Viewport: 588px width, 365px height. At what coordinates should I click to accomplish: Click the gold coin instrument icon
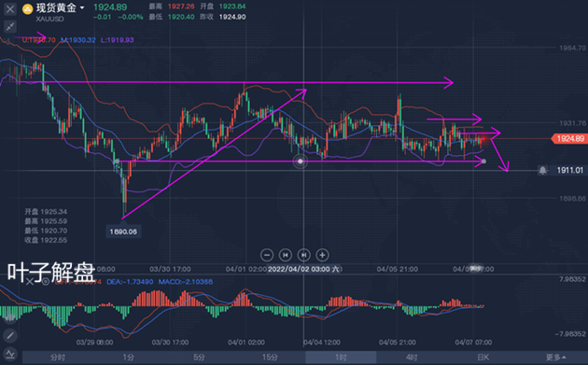(28, 8)
